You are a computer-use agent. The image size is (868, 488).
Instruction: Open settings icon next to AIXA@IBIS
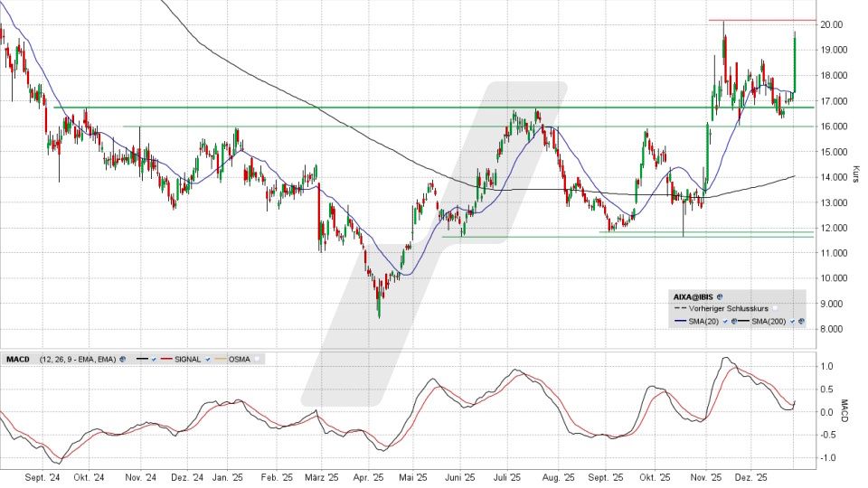722,296
